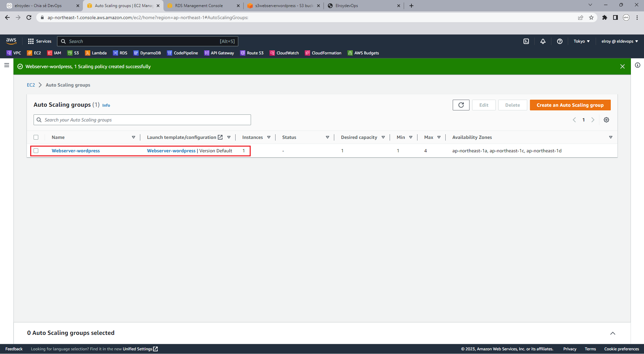This screenshot has height=354, width=644.
Task: Sort by Availability Zones column arrow
Action: point(611,137)
